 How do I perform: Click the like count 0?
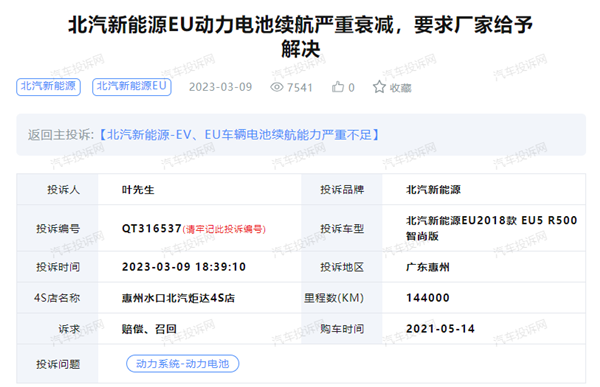351,88
